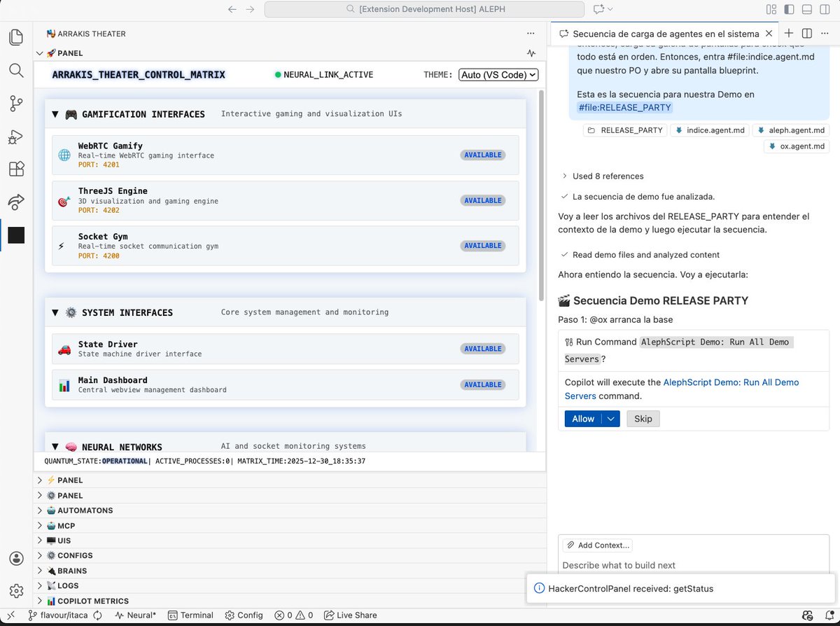Image resolution: width=840 pixels, height=626 pixels.
Task: Click the control matrix vertical scrollbar
Action: [542, 195]
